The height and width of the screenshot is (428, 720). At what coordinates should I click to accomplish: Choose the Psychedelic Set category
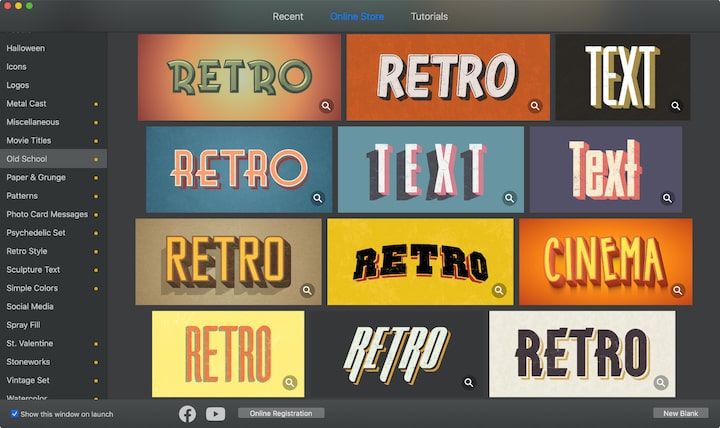(53, 233)
